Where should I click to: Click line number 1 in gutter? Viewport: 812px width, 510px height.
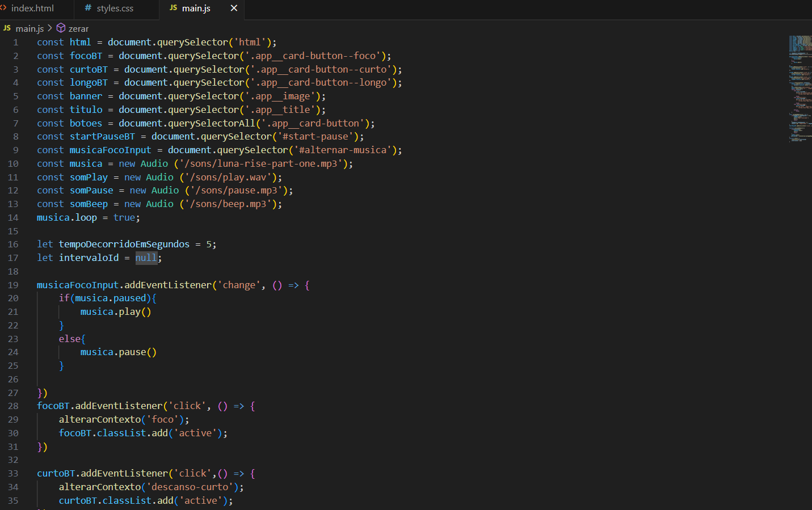click(x=16, y=43)
